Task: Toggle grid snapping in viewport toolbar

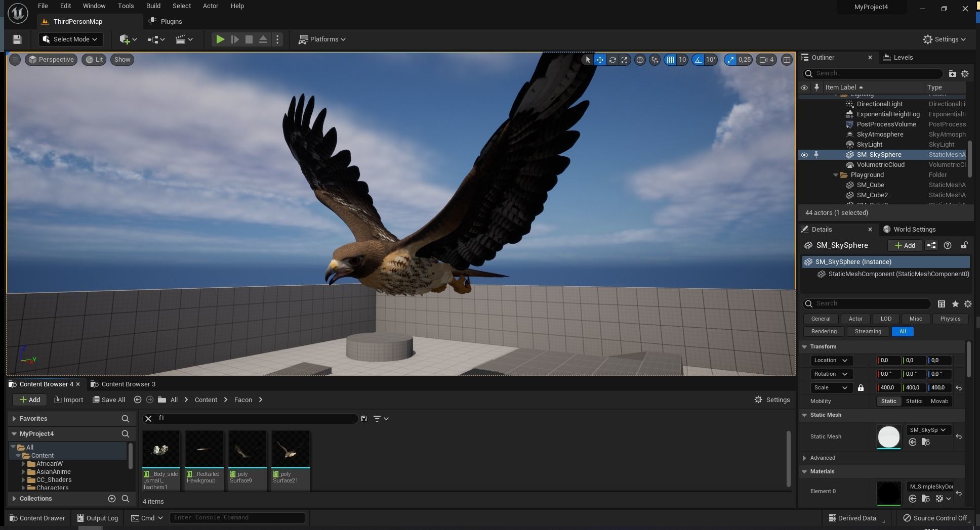Action: click(670, 60)
